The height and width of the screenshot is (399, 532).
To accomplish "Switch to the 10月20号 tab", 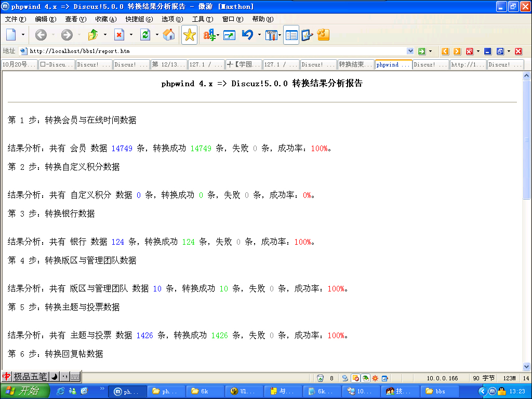I will (x=19, y=64).
